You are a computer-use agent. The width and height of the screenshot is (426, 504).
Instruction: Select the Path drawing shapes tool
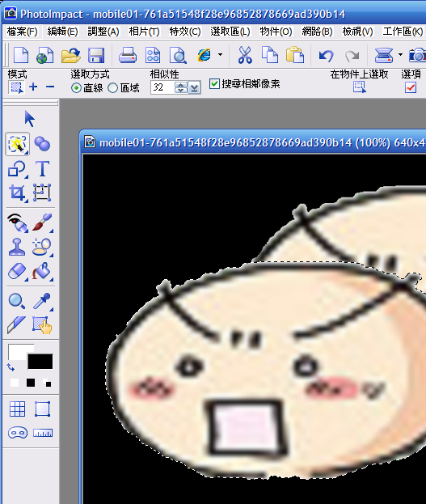[17, 169]
